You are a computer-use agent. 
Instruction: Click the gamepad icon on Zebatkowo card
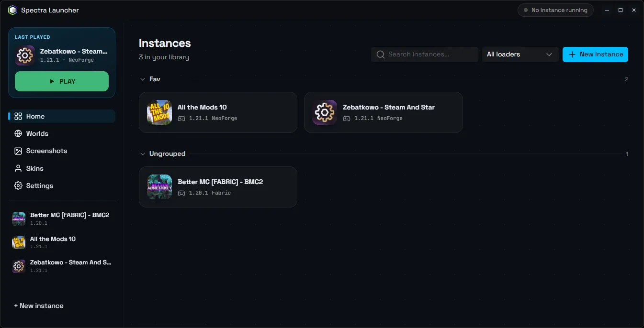347,118
